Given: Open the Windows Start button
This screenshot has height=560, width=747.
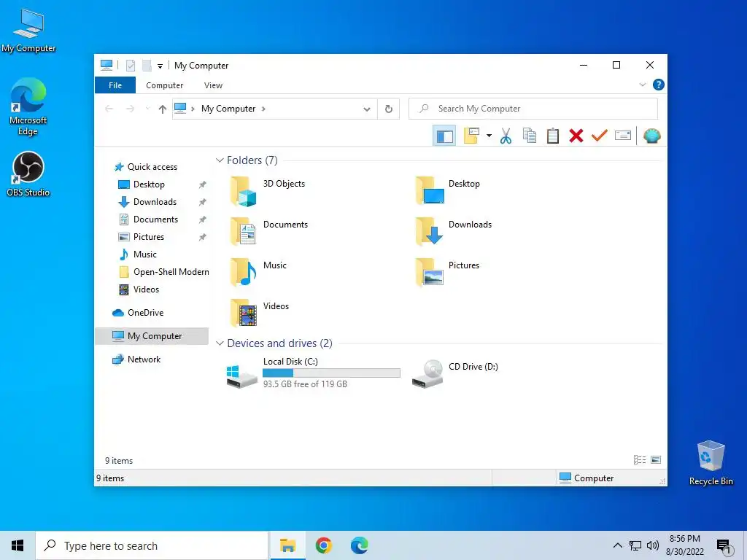Looking at the screenshot, I should coord(18,545).
